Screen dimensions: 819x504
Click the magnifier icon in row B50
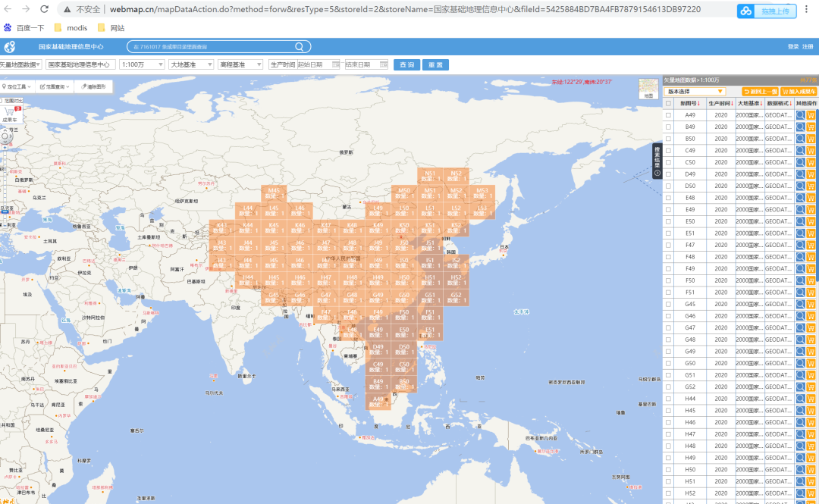[x=800, y=139]
